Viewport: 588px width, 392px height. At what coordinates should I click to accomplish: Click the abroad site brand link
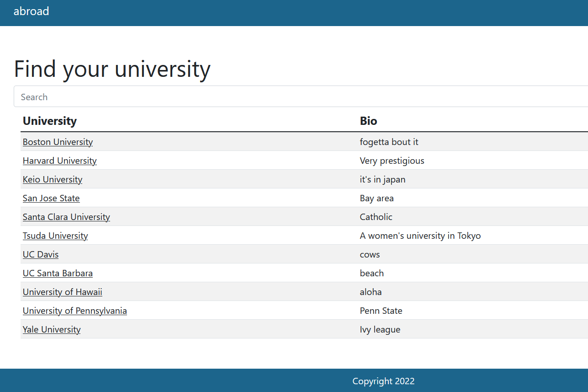[x=31, y=11]
